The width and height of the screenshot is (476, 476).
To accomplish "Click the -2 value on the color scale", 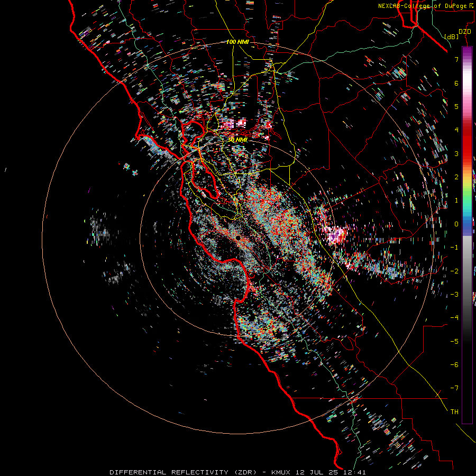I will [x=454, y=271].
